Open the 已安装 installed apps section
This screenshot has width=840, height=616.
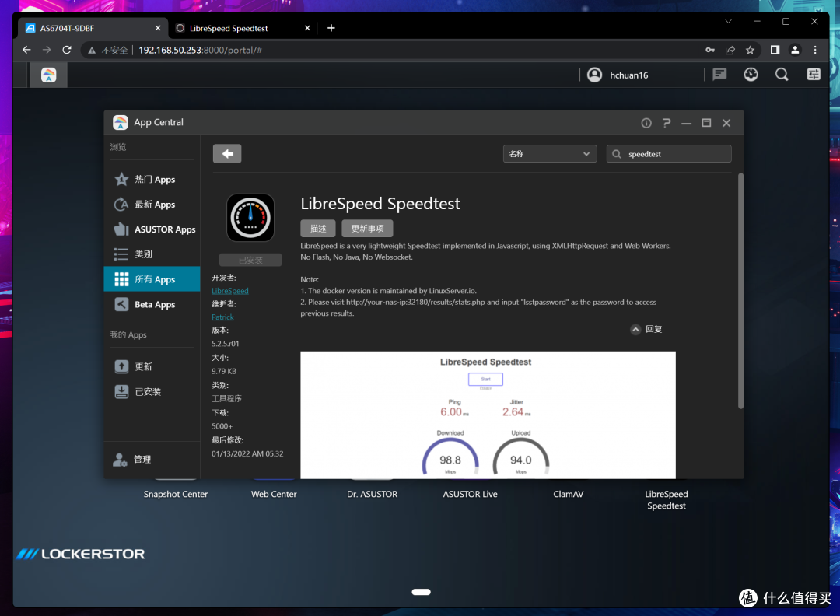(x=146, y=392)
